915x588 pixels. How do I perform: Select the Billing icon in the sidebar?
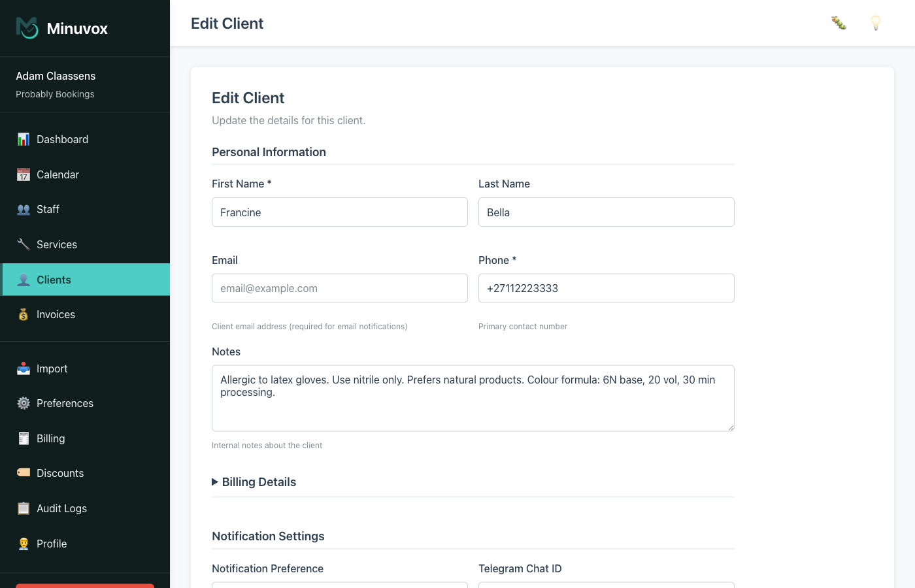[24, 438]
